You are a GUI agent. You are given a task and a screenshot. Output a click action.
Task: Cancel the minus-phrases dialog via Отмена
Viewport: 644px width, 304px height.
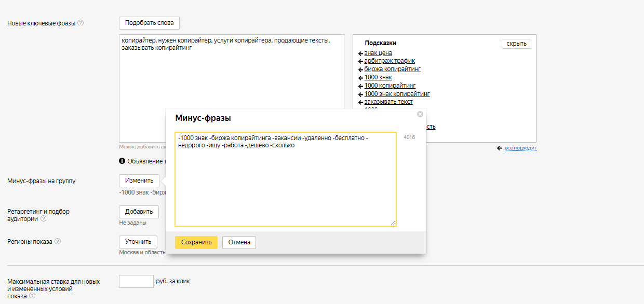pos(239,242)
